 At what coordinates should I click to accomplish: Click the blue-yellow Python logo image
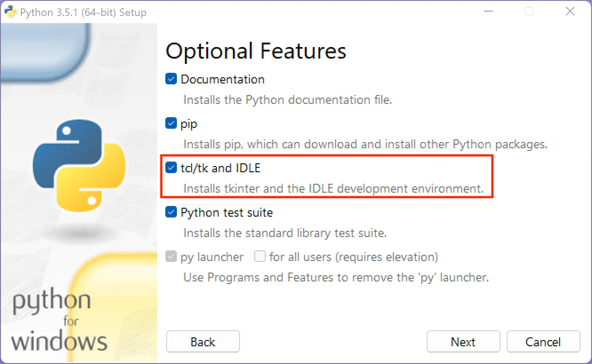(x=79, y=164)
